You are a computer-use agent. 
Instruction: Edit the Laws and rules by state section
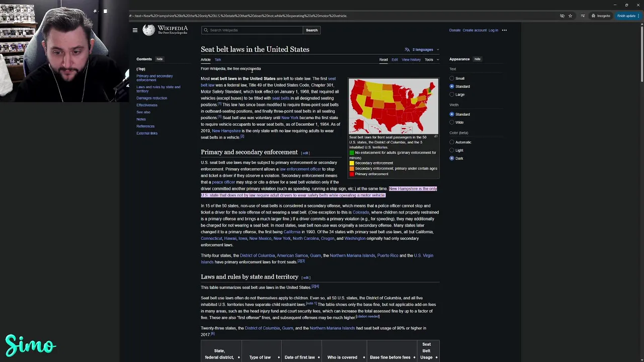point(305,278)
